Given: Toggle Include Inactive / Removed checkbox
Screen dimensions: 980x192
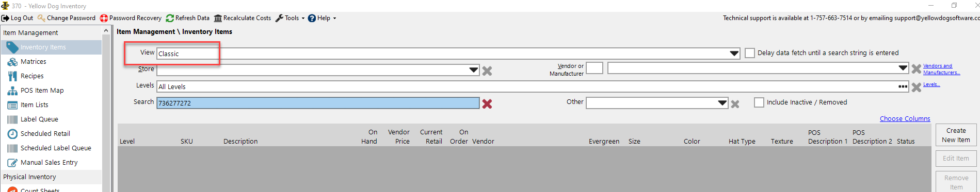Looking at the screenshot, I should 759,102.
